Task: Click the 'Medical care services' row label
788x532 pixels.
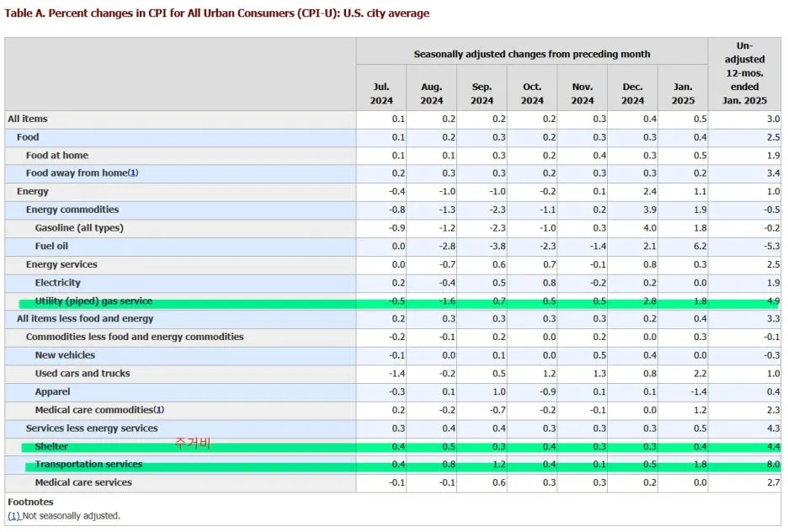Action: coord(83,482)
